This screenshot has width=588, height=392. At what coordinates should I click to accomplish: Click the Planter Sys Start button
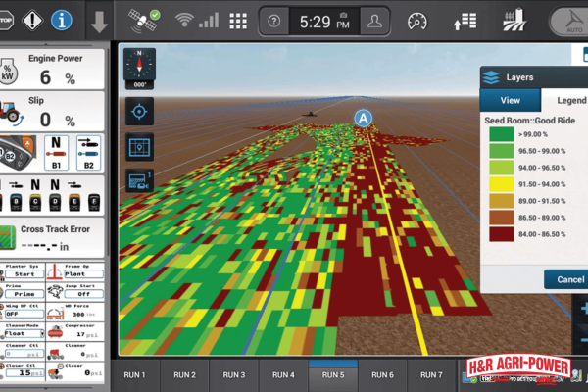coord(24,274)
